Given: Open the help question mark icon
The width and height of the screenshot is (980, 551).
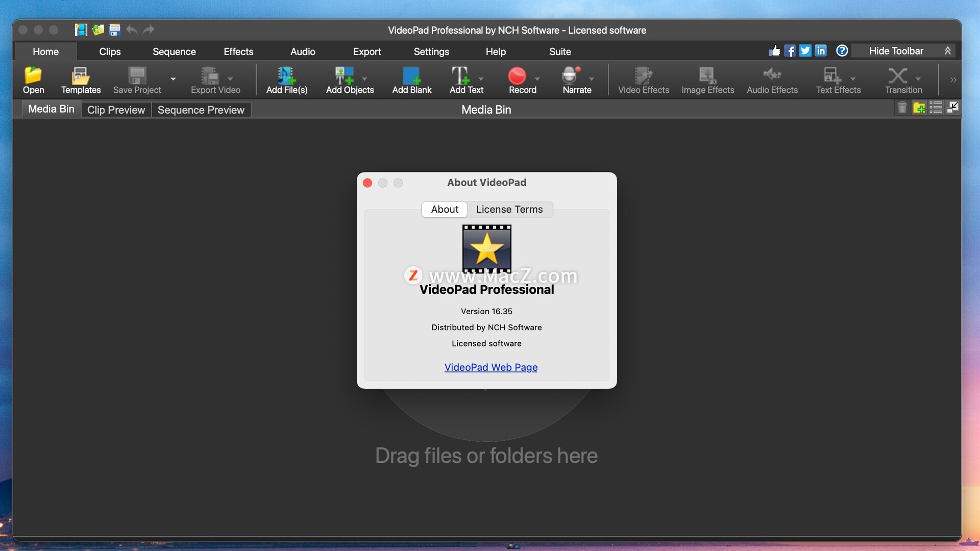Looking at the screenshot, I should (x=842, y=51).
